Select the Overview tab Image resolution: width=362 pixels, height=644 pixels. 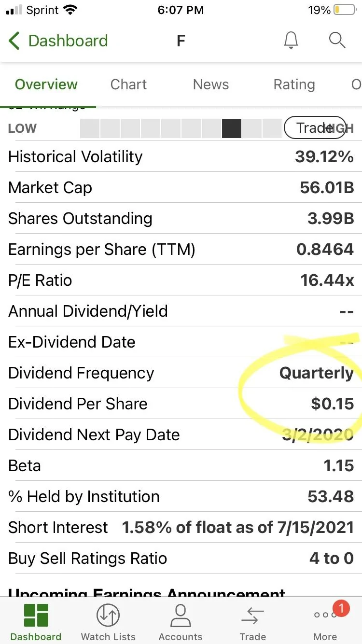point(46,84)
